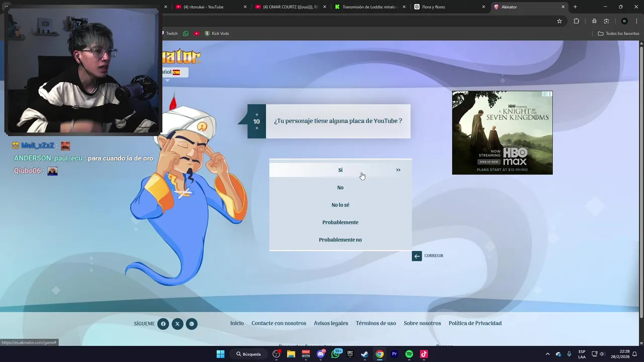Image resolution: width=644 pixels, height=362 pixels.
Task: Open 'Todos los favoritos' folder
Action: point(619,34)
